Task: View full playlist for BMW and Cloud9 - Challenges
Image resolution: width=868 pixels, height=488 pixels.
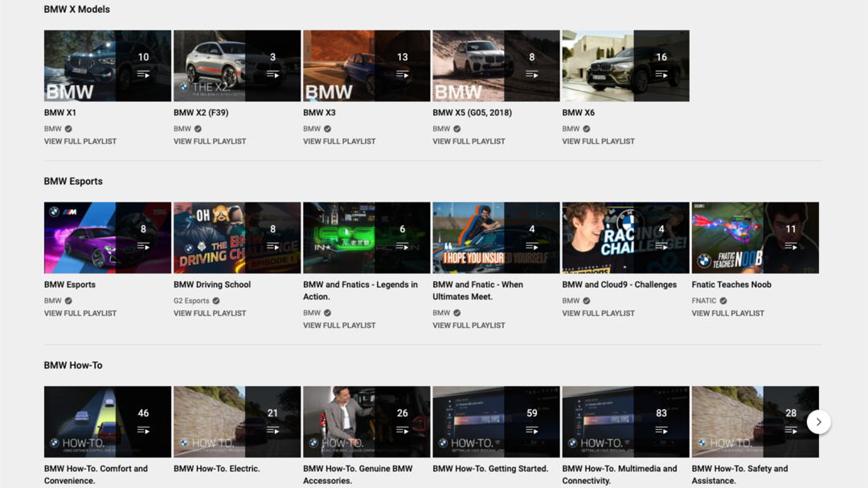Action: pyautogui.click(x=599, y=313)
